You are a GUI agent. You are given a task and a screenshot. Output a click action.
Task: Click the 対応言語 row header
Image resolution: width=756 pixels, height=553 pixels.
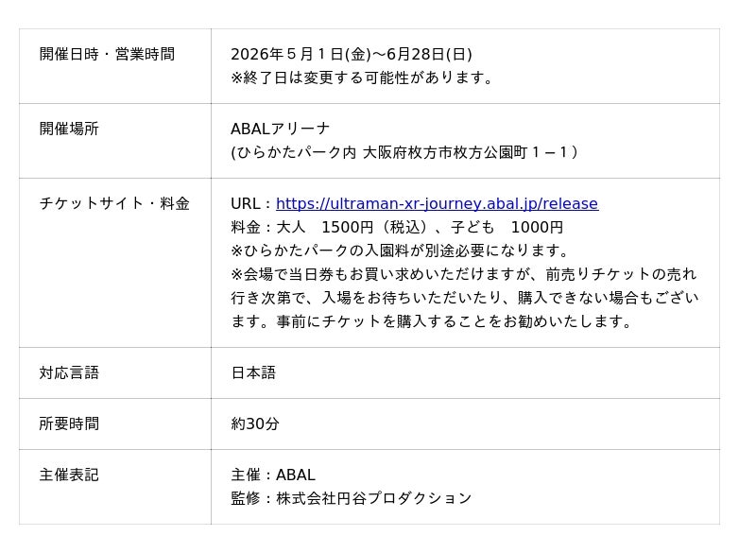tap(69, 373)
